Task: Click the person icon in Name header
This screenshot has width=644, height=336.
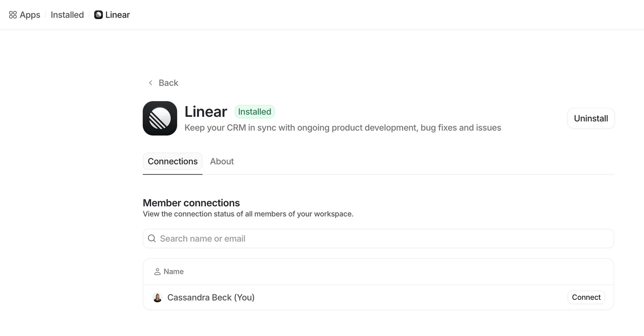Action: click(157, 272)
